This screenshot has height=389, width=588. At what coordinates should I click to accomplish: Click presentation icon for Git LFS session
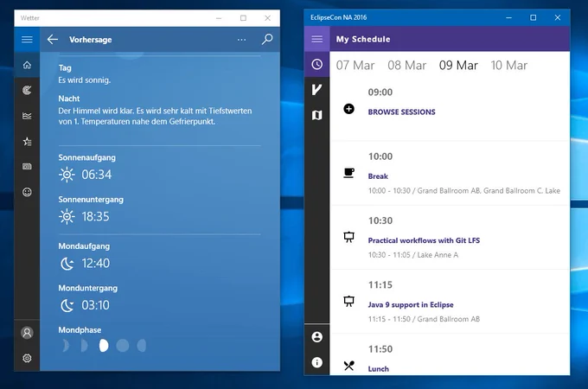coord(348,237)
